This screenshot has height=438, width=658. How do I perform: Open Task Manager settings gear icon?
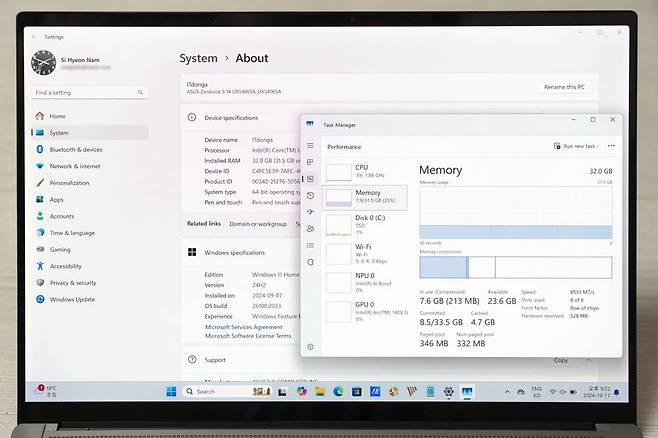(x=310, y=347)
